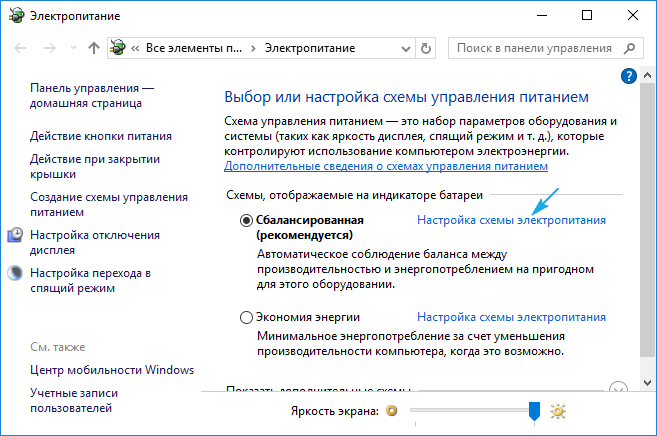Open help via blue question mark icon
The height and width of the screenshot is (436, 657).
click(629, 76)
